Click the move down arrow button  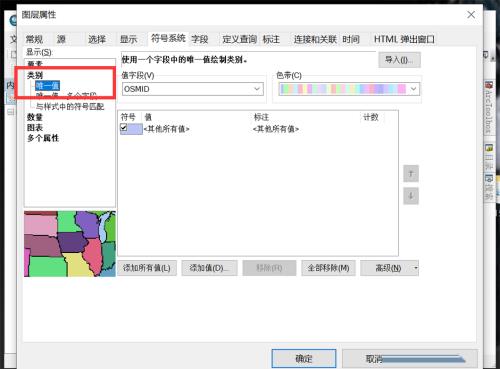411,196
